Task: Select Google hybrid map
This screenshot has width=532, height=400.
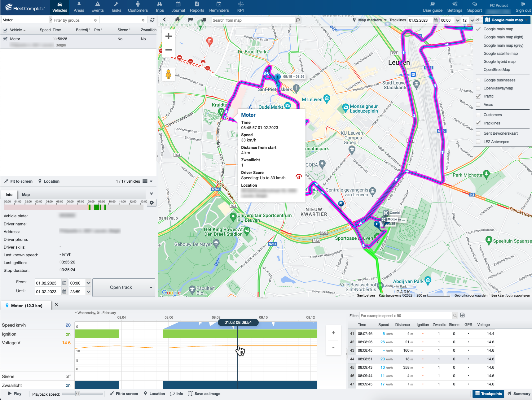Action: point(499,62)
